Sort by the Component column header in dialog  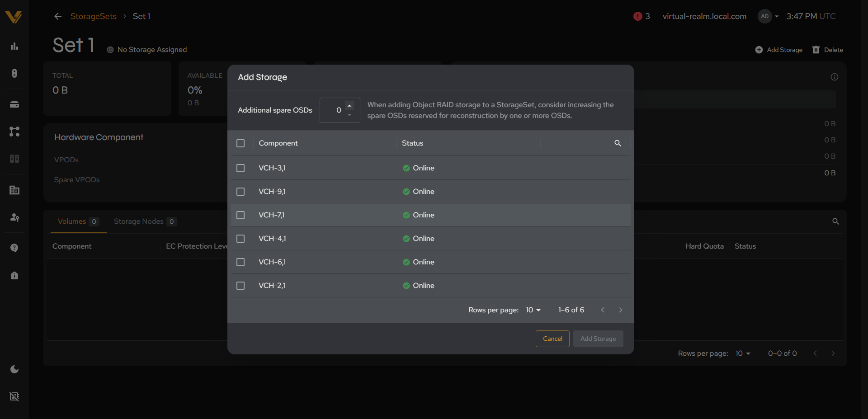click(x=278, y=143)
